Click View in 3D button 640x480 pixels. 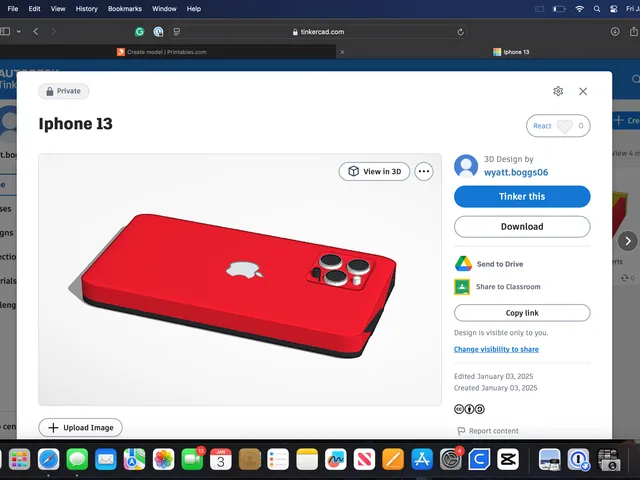pos(374,171)
